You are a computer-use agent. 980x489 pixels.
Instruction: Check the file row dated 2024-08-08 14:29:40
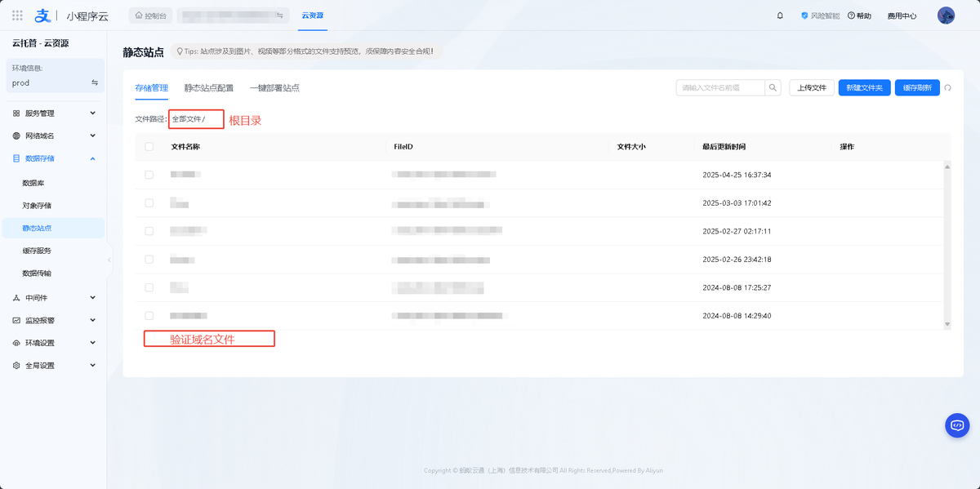[149, 315]
